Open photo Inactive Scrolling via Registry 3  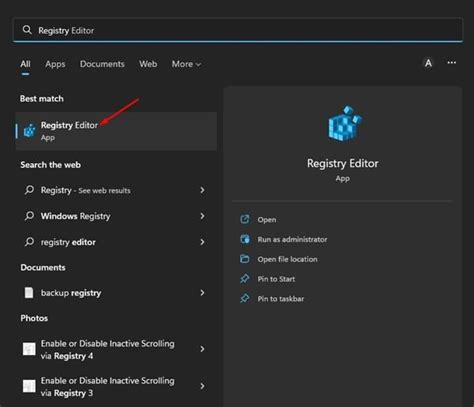tap(107, 387)
